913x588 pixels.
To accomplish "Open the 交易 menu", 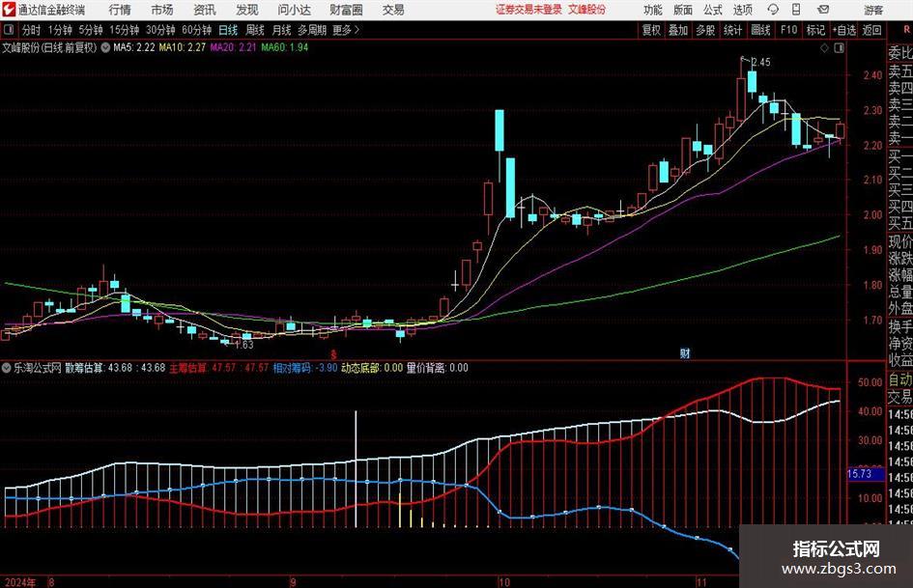I will [393, 10].
